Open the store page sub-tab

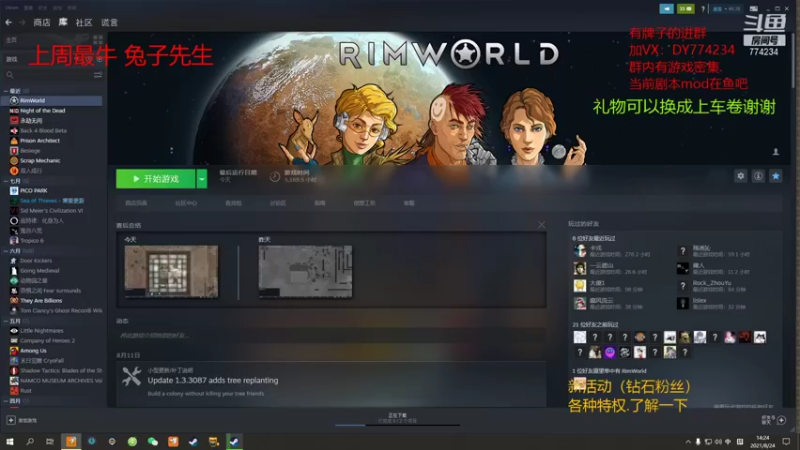point(136,203)
